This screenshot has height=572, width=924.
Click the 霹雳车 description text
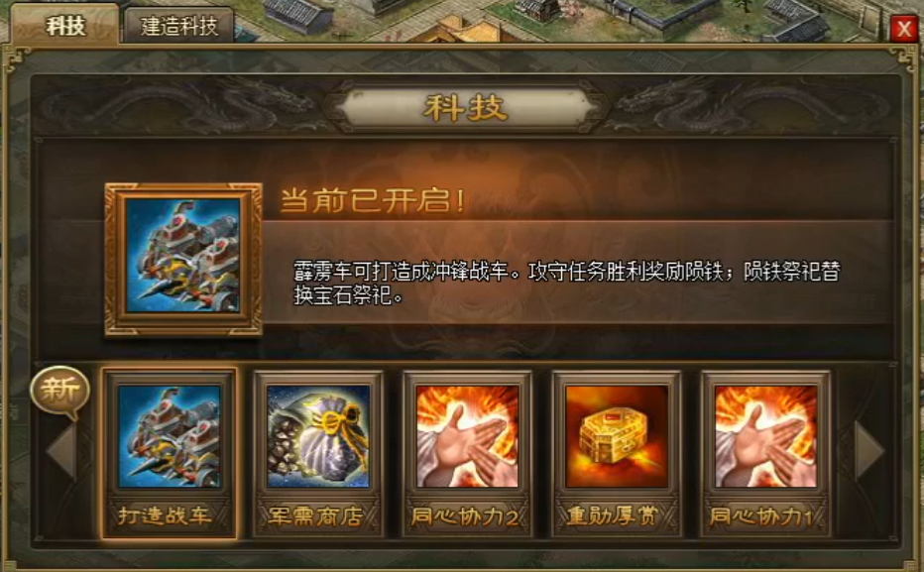point(567,284)
